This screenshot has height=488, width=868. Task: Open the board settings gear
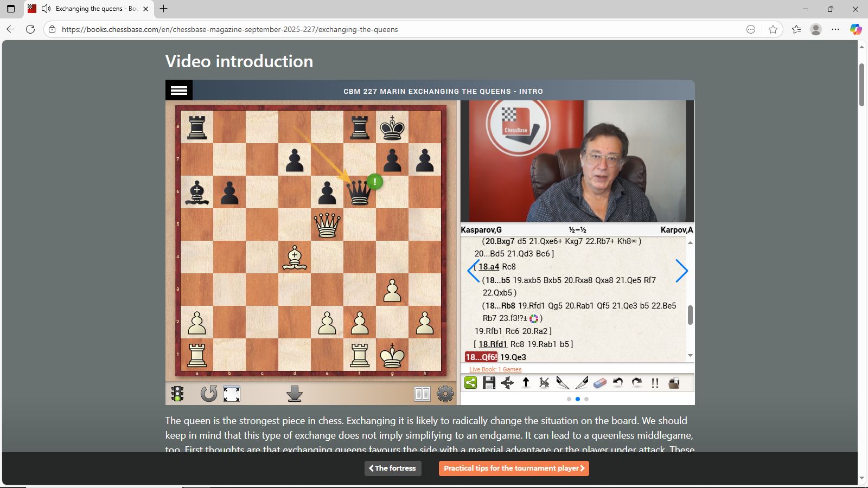(445, 394)
